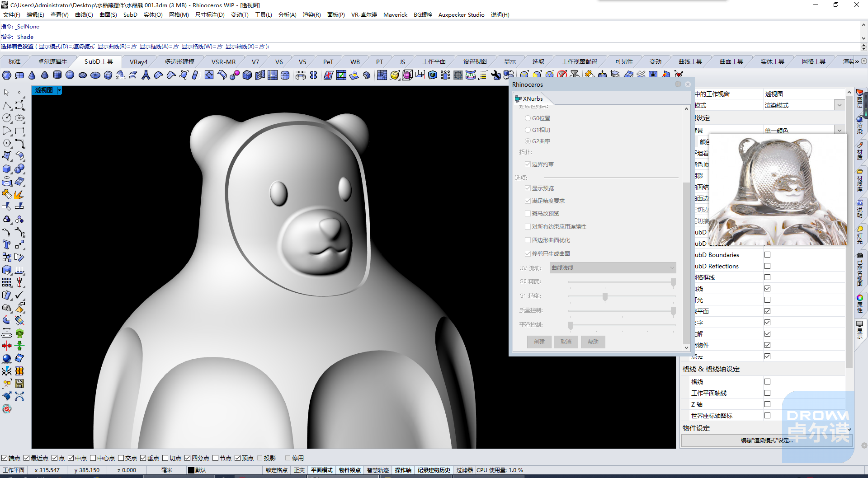Open the 曲面(S) menu
The width and height of the screenshot is (868, 478).
coord(108,15)
